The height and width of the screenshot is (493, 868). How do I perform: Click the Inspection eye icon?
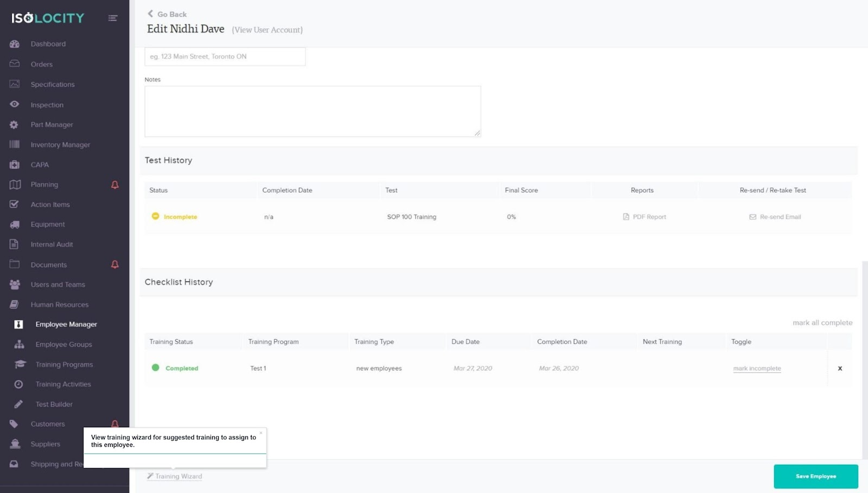pyautogui.click(x=15, y=104)
